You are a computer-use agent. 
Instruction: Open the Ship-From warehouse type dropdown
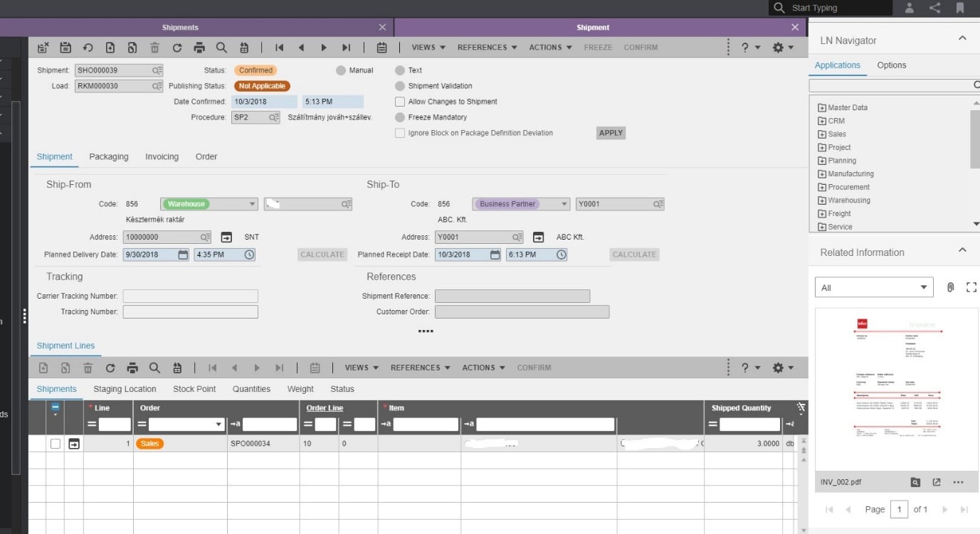coord(253,203)
